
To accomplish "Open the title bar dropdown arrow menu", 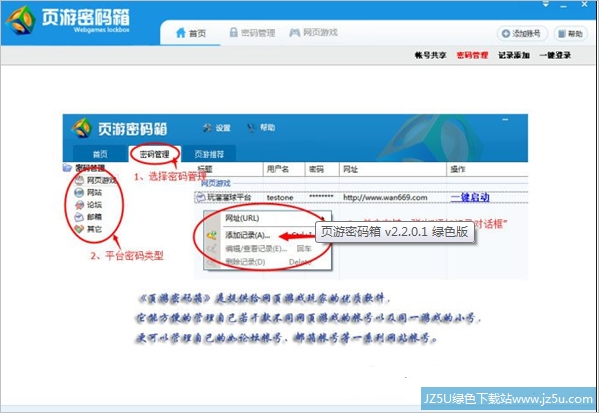I will coord(546,5).
